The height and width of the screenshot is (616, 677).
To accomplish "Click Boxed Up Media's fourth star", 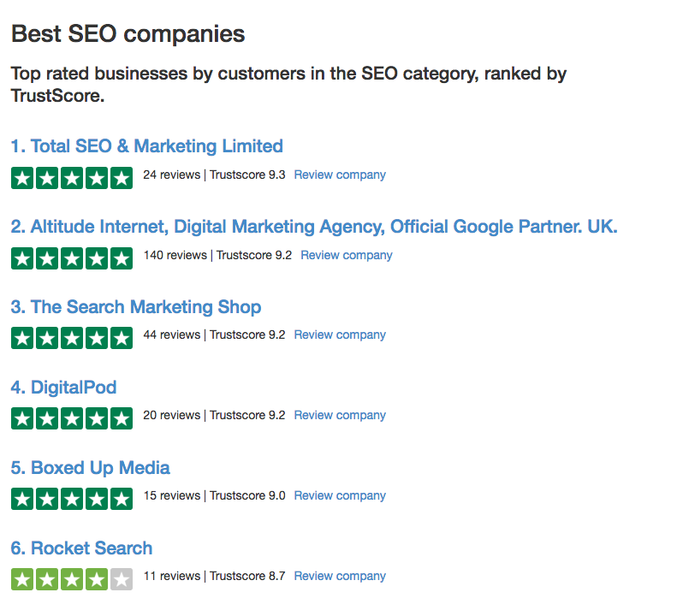I will 97,499.
